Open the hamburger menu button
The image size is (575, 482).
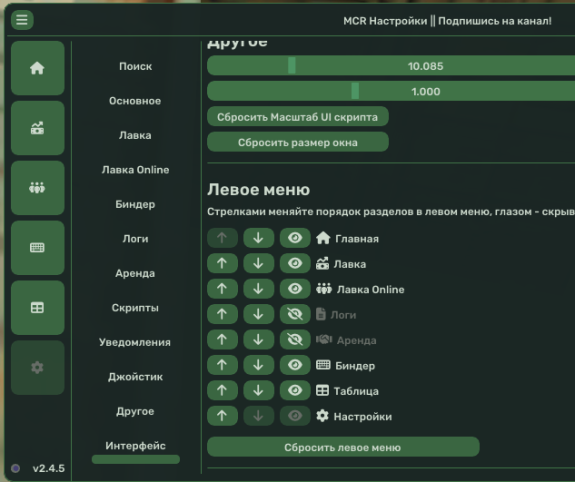(x=22, y=20)
